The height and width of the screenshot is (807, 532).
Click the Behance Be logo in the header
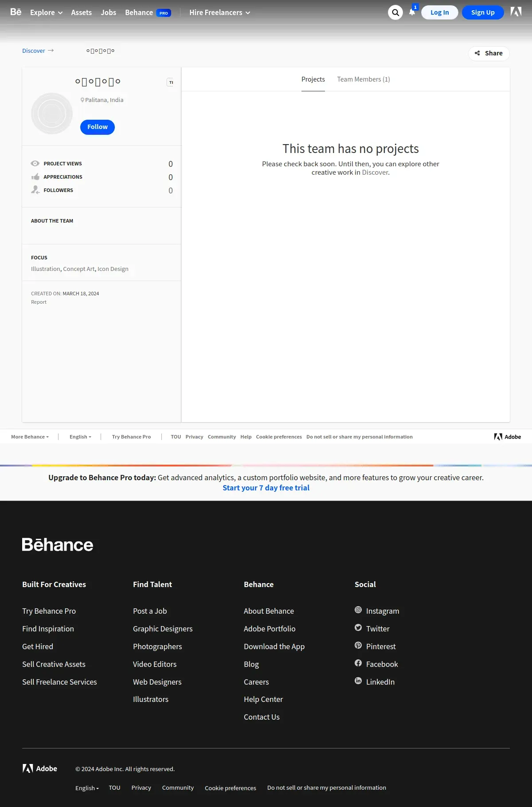[16, 12]
